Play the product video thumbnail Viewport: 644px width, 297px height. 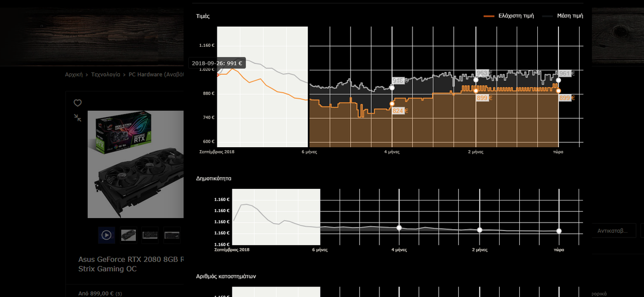click(x=107, y=235)
